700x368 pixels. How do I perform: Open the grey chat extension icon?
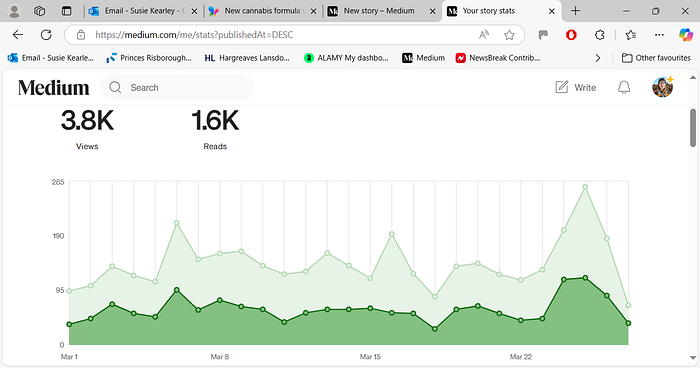pos(543,35)
